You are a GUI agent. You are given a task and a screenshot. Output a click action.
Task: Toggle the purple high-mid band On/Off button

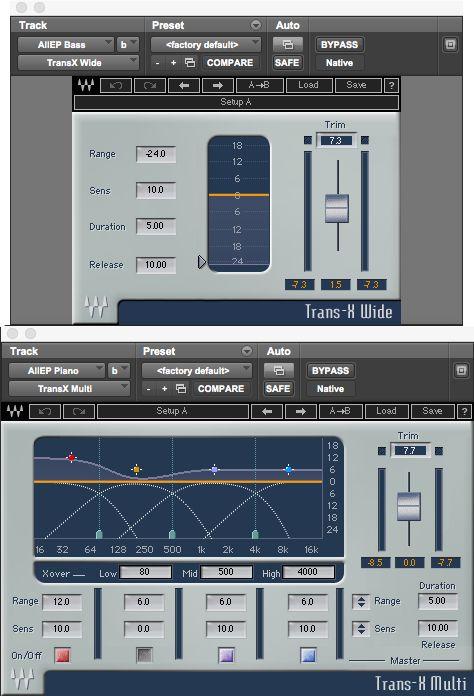coord(226,655)
